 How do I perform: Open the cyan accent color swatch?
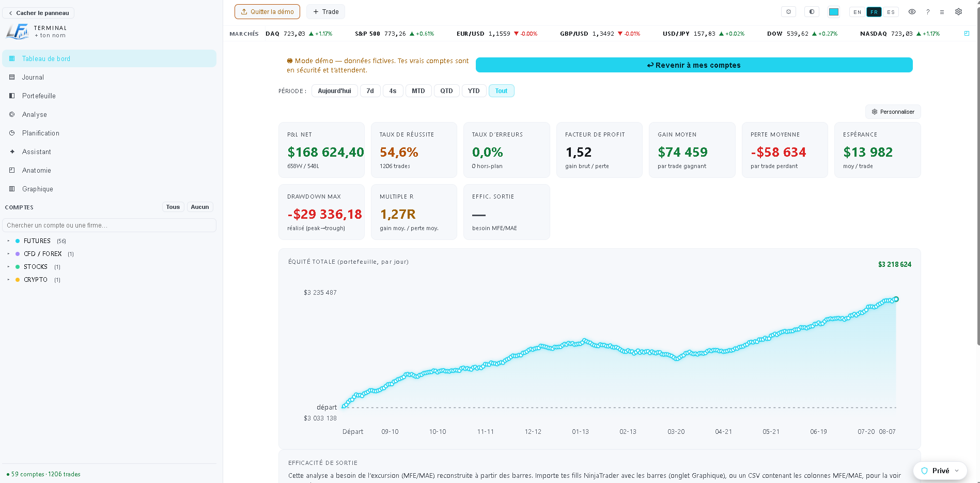(834, 12)
